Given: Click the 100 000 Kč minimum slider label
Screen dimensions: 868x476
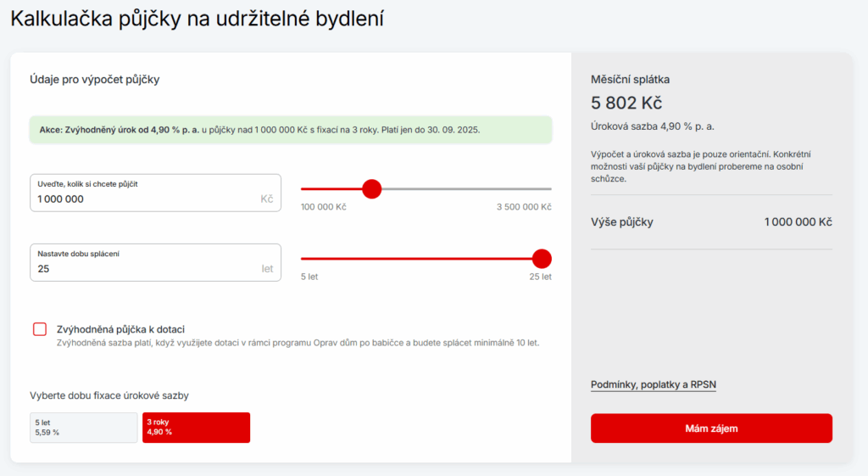Looking at the screenshot, I should tap(324, 207).
